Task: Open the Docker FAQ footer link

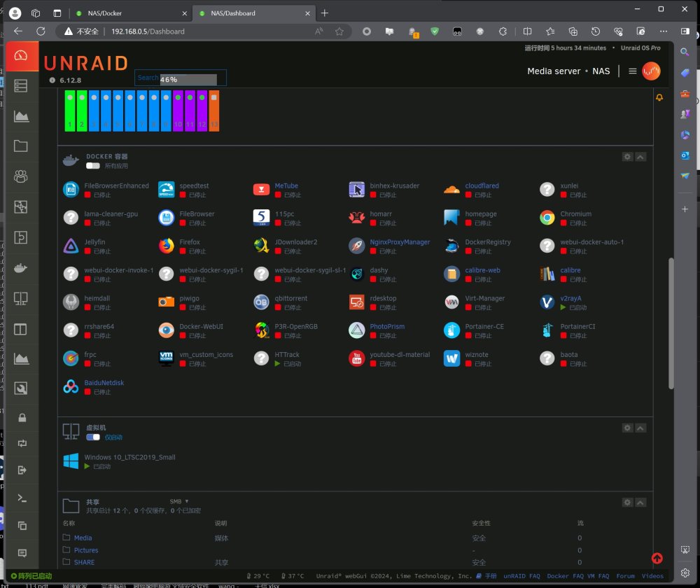Action: [x=565, y=576]
